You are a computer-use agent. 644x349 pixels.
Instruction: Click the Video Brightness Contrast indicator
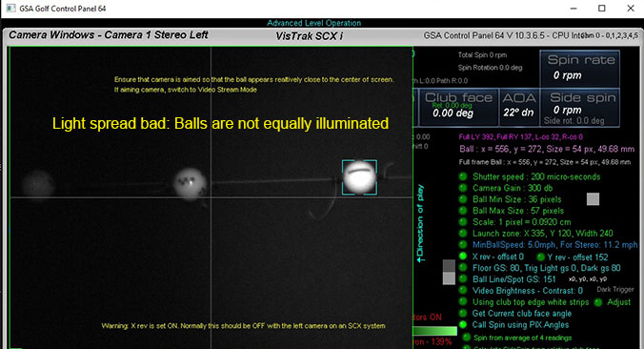(x=463, y=290)
